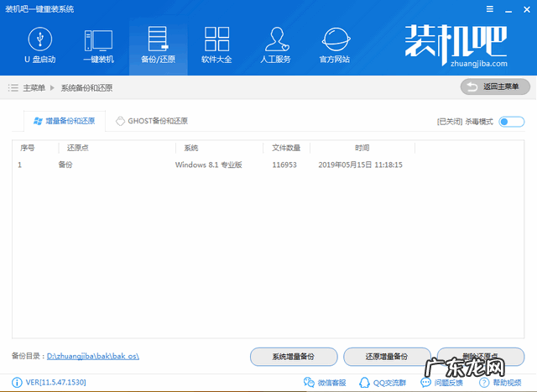Open 帮助视频 help videos
Image resolution: width=537 pixels, height=392 pixels.
click(500, 383)
